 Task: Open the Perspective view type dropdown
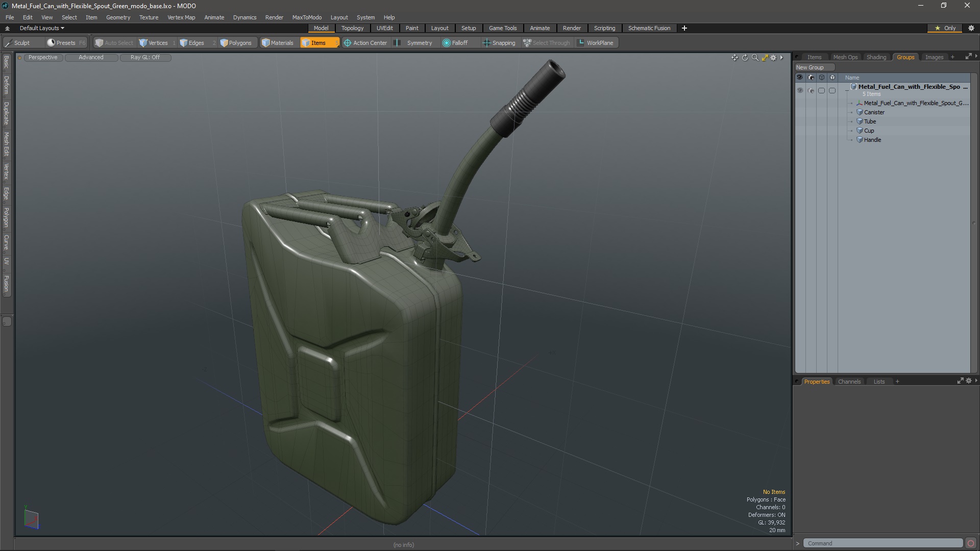click(43, 58)
